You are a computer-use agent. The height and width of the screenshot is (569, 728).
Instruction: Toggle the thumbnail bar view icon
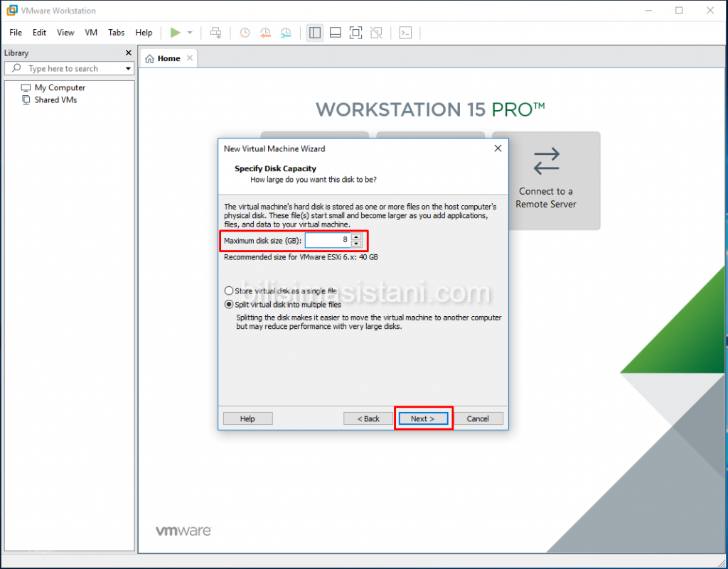(336, 33)
